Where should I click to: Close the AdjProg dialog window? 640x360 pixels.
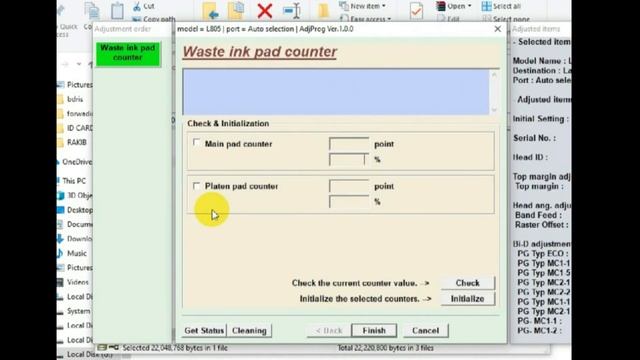pyautogui.click(x=498, y=29)
